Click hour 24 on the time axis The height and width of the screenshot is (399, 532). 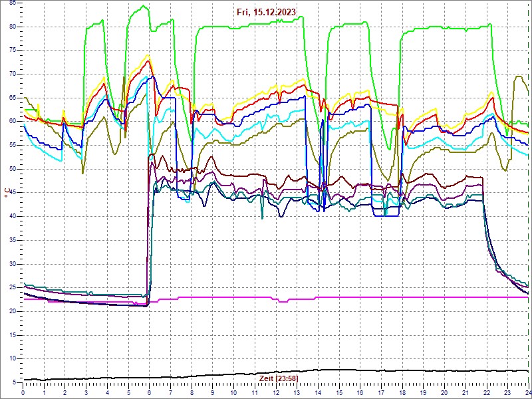pos(528,391)
